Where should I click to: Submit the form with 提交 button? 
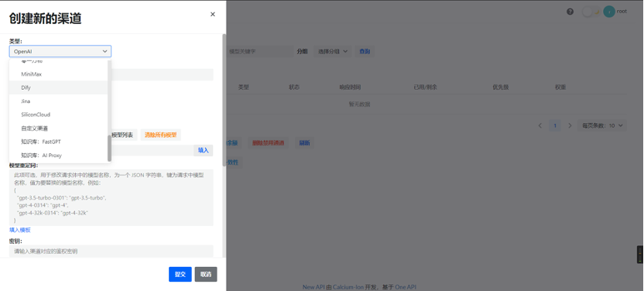(x=180, y=274)
